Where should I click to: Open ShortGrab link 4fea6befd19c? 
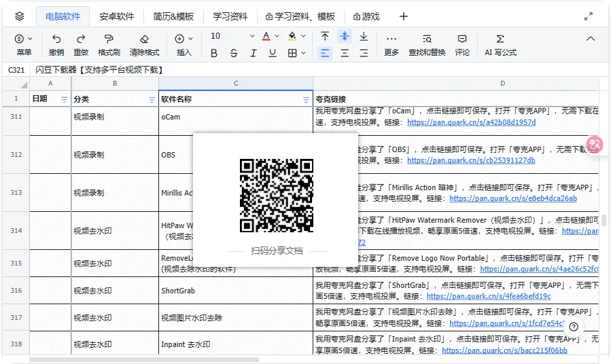coord(489,296)
